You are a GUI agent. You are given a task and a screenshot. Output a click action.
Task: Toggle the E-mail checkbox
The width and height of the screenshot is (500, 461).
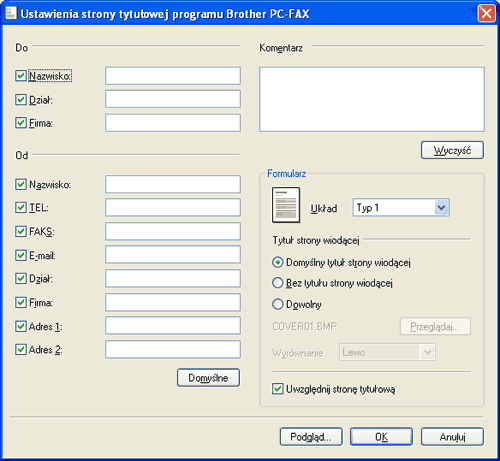(21, 255)
